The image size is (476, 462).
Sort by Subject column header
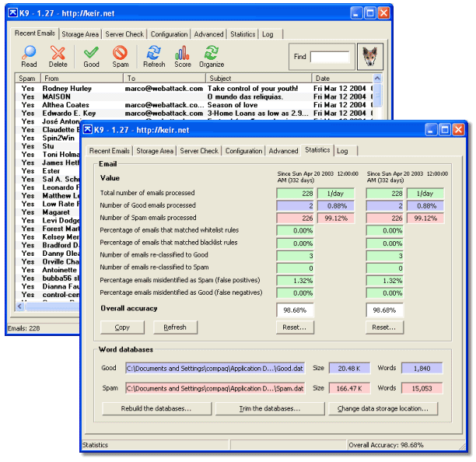click(259, 79)
